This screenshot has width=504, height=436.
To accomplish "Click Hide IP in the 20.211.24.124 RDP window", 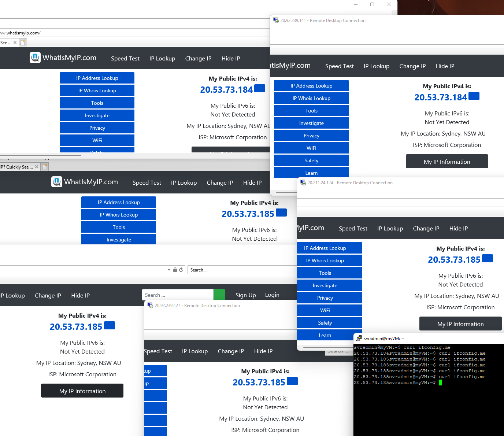I will coord(459,229).
